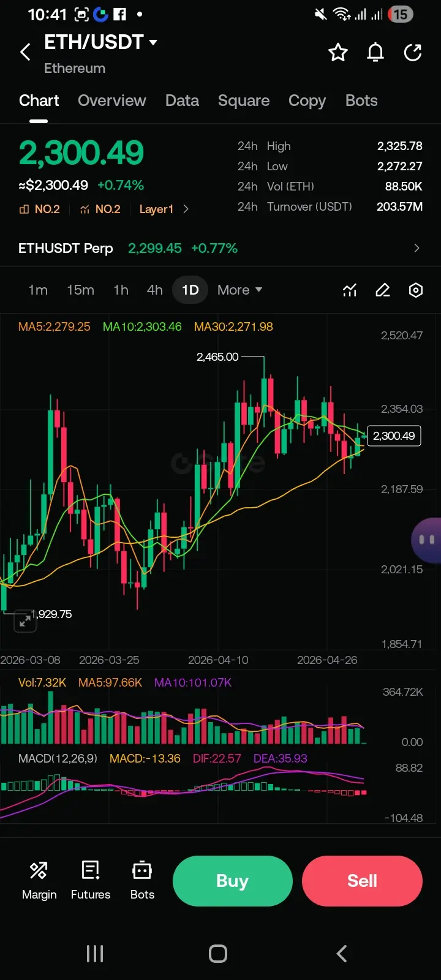
Task: Select the 4h timeframe
Action: 155,290
